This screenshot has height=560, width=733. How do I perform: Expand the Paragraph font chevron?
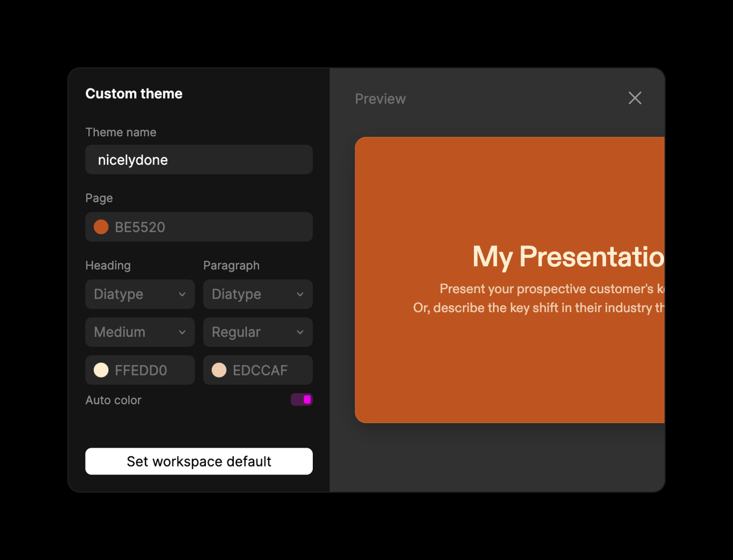point(300,294)
